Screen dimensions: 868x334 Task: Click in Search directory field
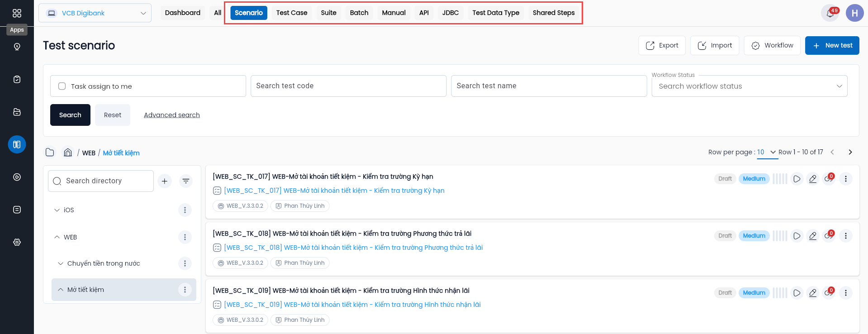point(101,181)
